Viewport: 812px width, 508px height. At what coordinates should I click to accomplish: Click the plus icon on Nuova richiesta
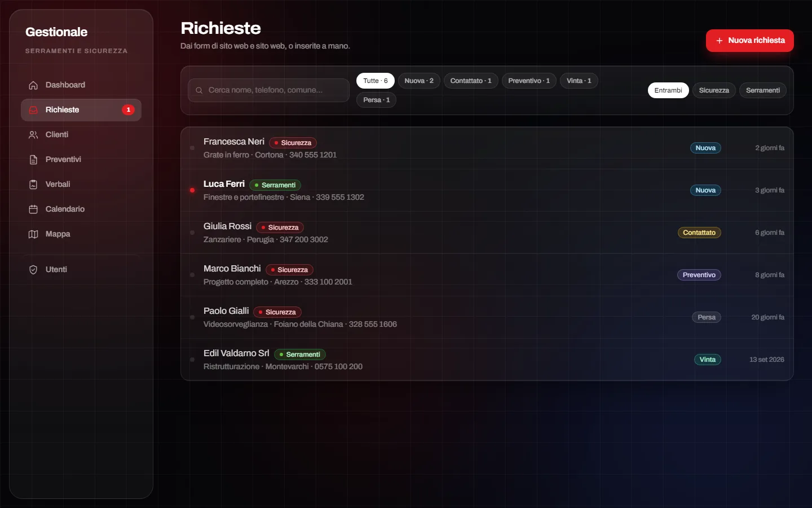(720, 41)
